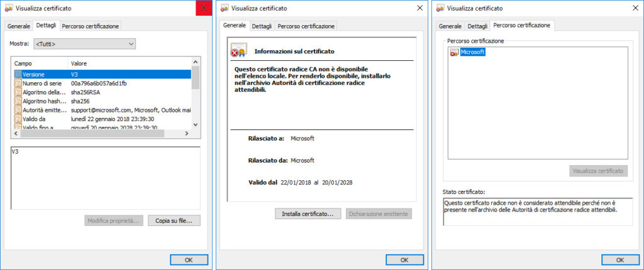
Task: Open Percorso certificazione tab in middle window
Action: pyautogui.click(x=306, y=26)
